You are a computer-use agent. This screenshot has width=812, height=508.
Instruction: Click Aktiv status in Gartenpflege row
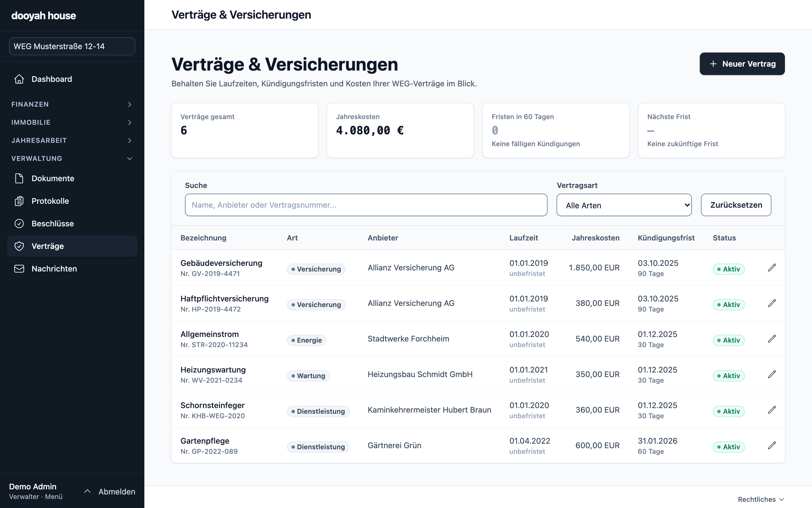pyautogui.click(x=729, y=447)
